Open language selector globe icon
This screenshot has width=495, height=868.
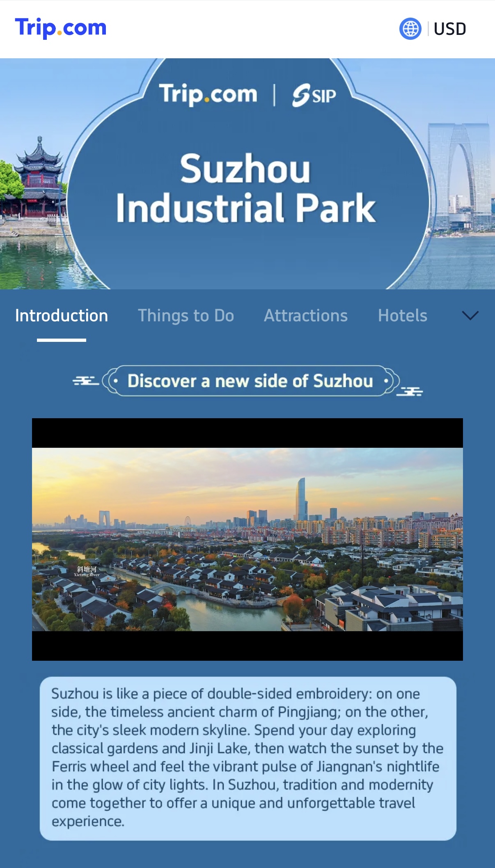click(x=410, y=29)
